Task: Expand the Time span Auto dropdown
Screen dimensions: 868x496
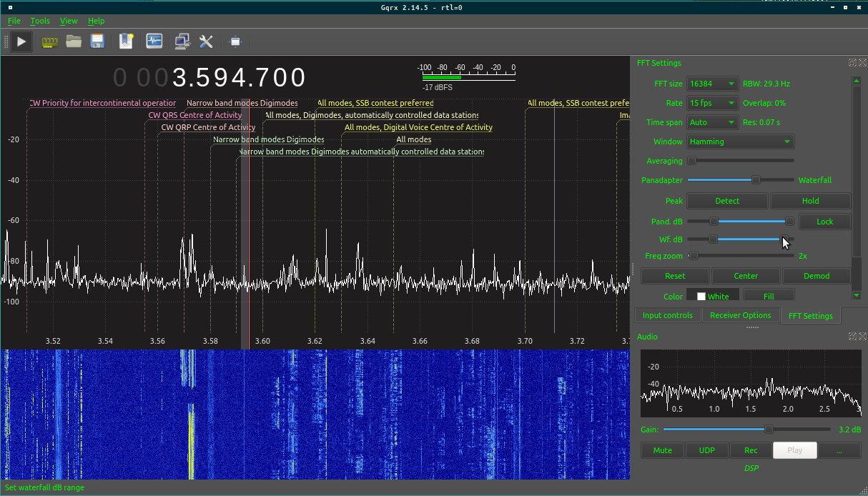Action: click(712, 122)
